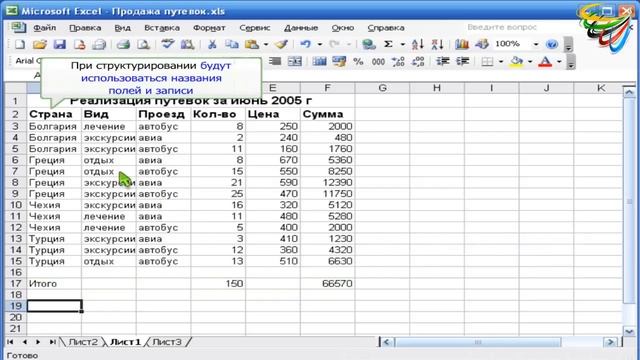Image resolution: width=640 pixels, height=360 pixels.
Task: Run the spelling check icon
Action: 167,44
